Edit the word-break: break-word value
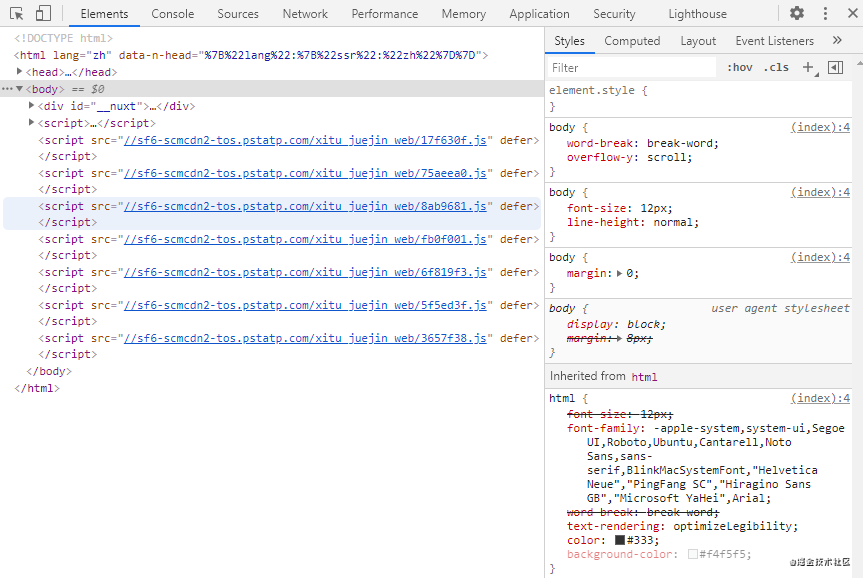The height and width of the screenshot is (578, 863). click(679, 143)
